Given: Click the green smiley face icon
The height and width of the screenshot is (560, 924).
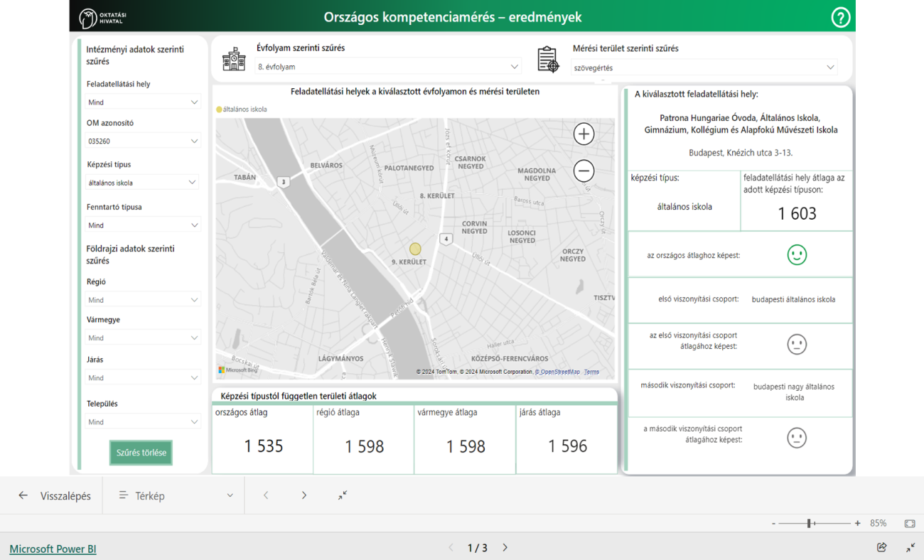Looking at the screenshot, I should coord(797,254).
